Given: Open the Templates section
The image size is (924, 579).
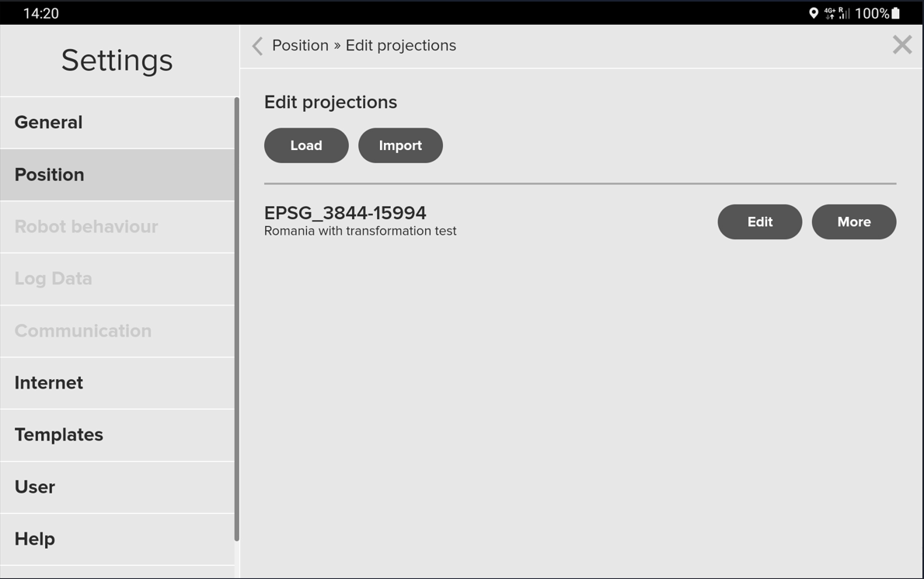Looking at the screenshot, I should [117, 435].
